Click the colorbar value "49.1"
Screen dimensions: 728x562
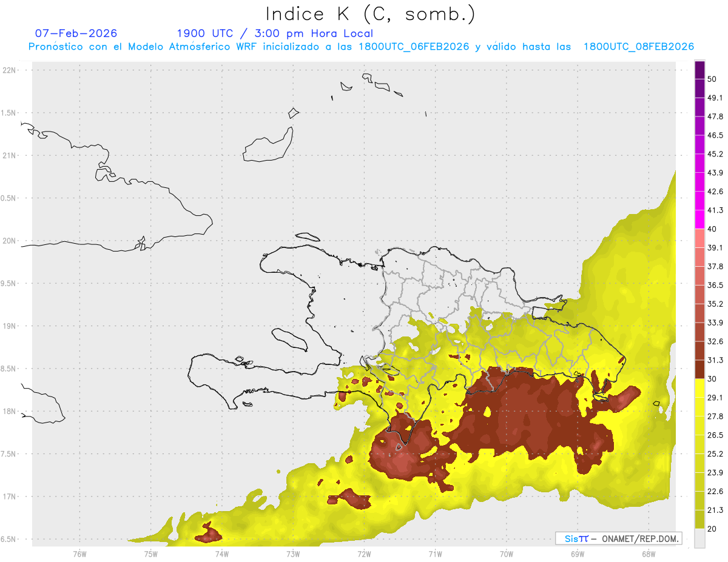715,98
